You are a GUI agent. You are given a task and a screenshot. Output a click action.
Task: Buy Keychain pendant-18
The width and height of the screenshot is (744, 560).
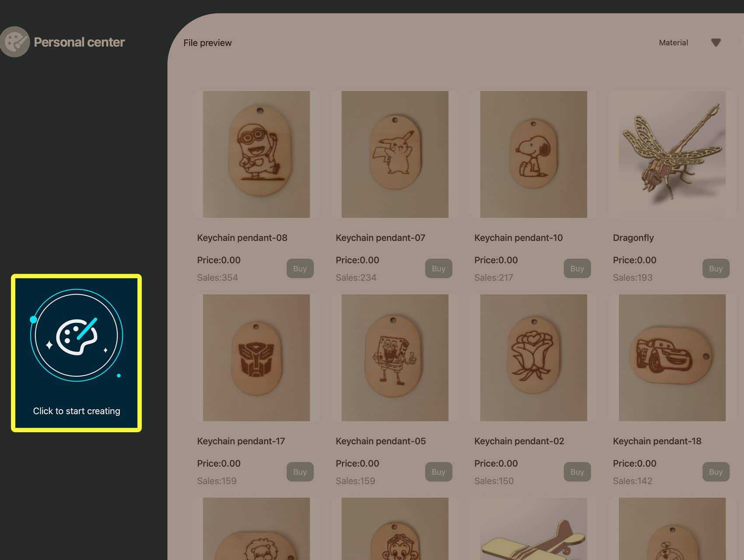pyautogui.click(x=716, y=472)
